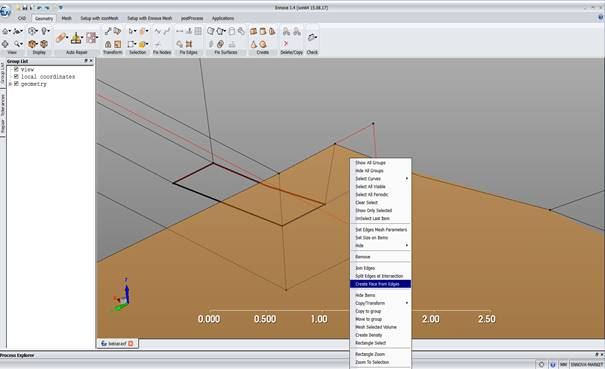Uncheck the local coordinates checkbox
This screenshot has height=369, width=605.
point(16,77)
